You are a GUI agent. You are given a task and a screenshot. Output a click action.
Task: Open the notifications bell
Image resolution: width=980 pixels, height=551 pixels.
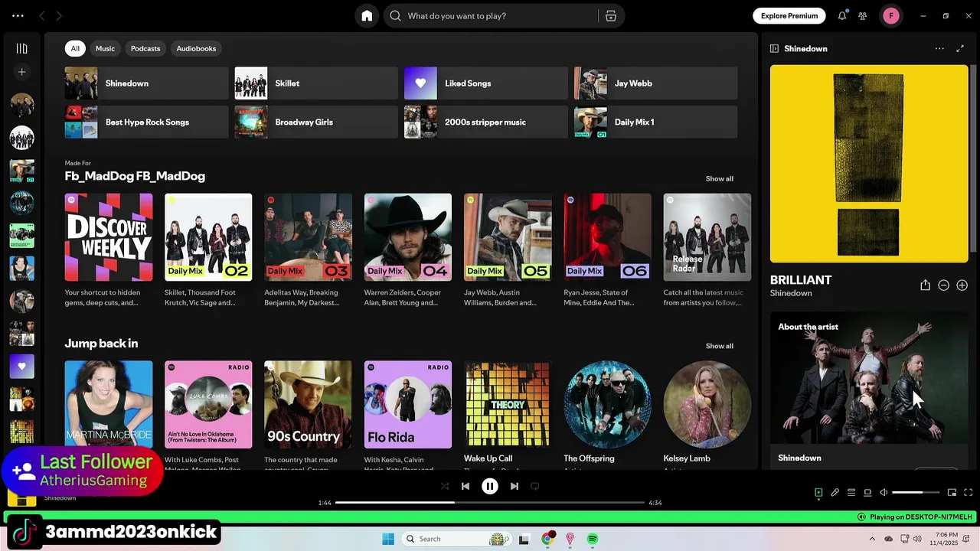coord(842,15)
